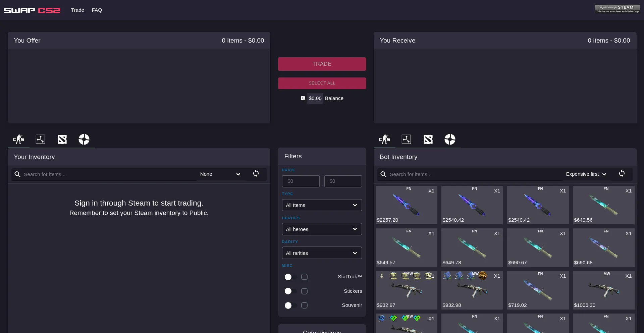Select Team Fortress 2 in Your Inventory

pyautogui.click(x=84, y=139)
